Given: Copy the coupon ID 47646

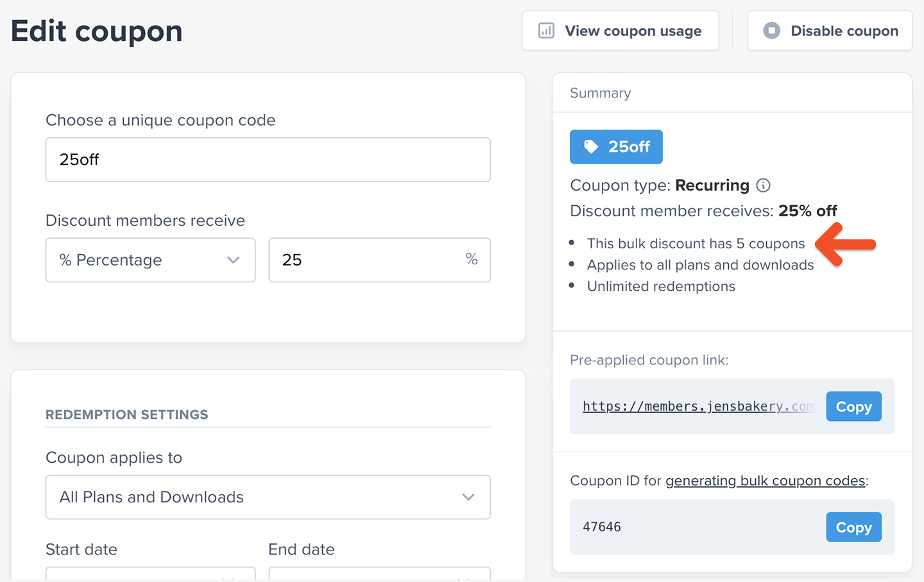Looking at the screenshot, I should click(853, 527).
